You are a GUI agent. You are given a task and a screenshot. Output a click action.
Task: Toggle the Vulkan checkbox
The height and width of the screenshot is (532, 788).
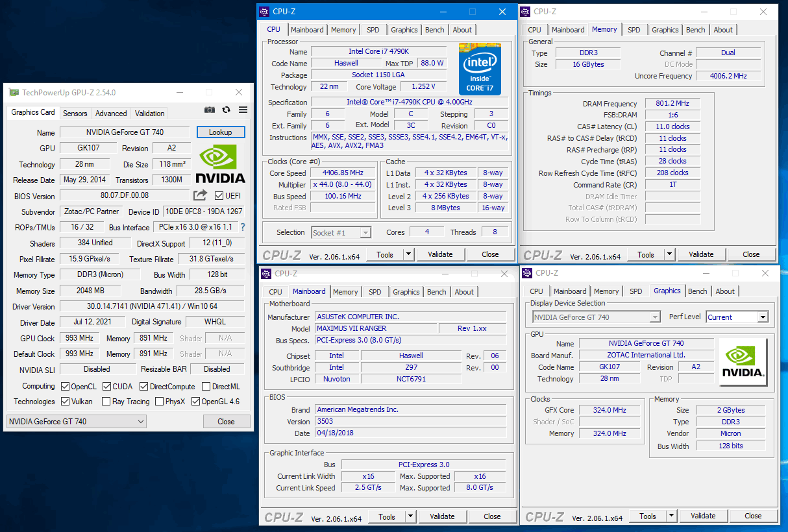[65, 402]
